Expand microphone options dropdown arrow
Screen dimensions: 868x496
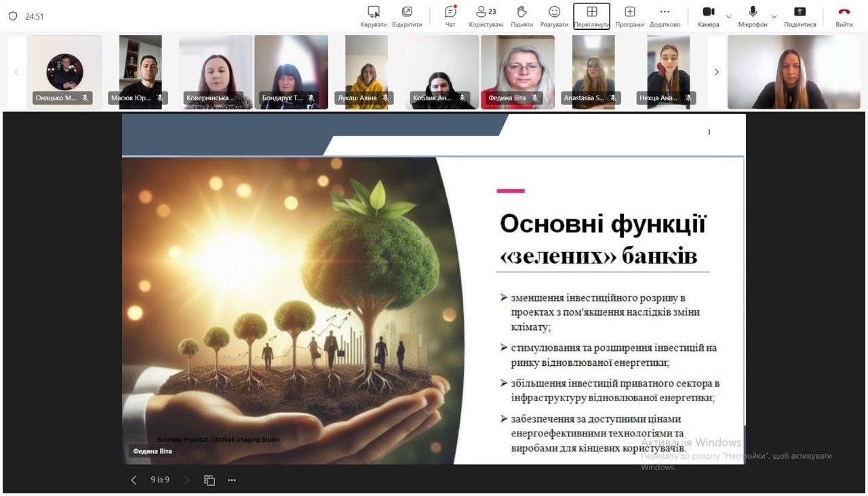[774, 16]
